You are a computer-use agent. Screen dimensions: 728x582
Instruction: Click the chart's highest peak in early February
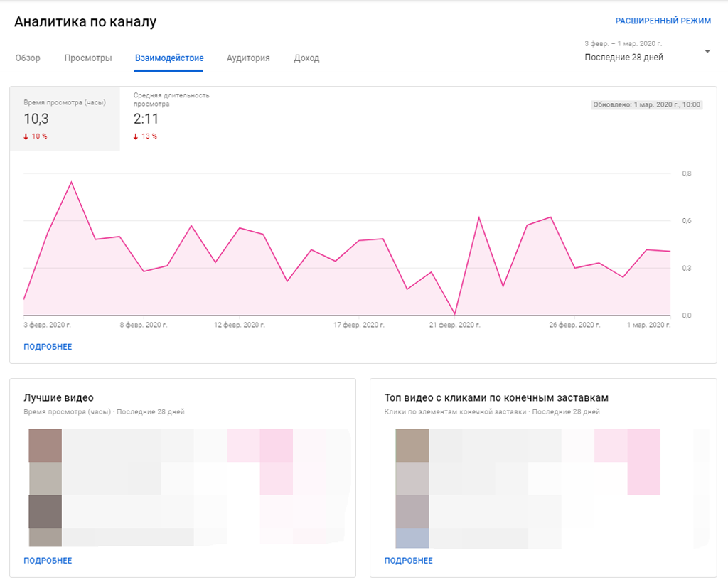click(x=71, y=182)
